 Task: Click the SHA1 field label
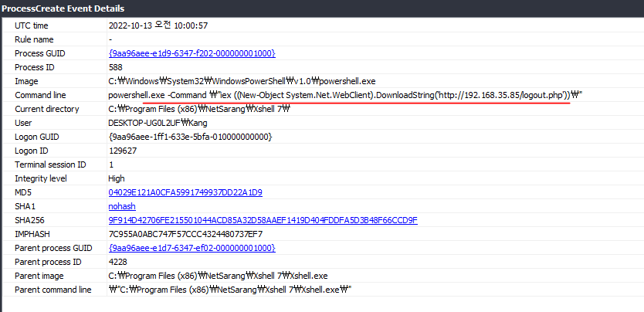pyautogui.click(x=24, y=206)
